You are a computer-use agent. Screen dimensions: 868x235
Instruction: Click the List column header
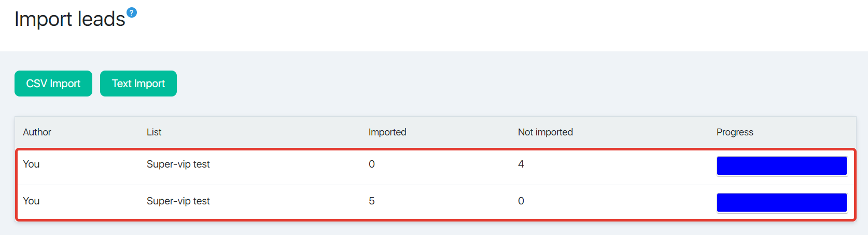pyautogui.click(x=154, y=132)
